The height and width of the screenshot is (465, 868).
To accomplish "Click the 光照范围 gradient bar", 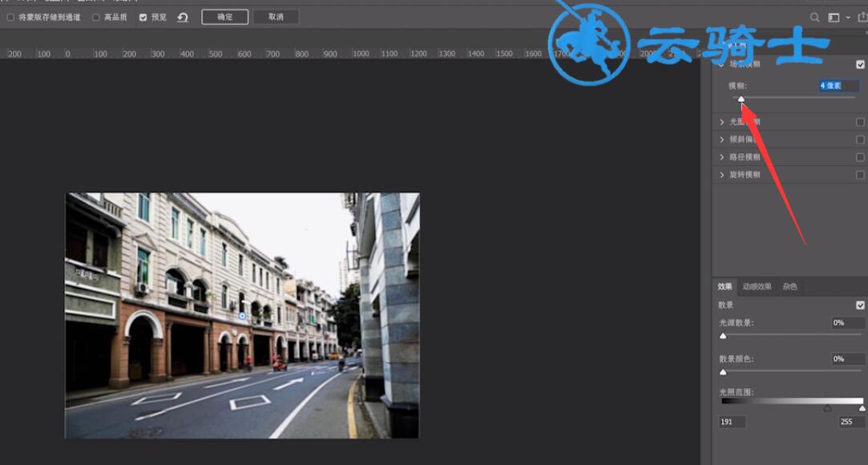I will [x=792, y=401].
